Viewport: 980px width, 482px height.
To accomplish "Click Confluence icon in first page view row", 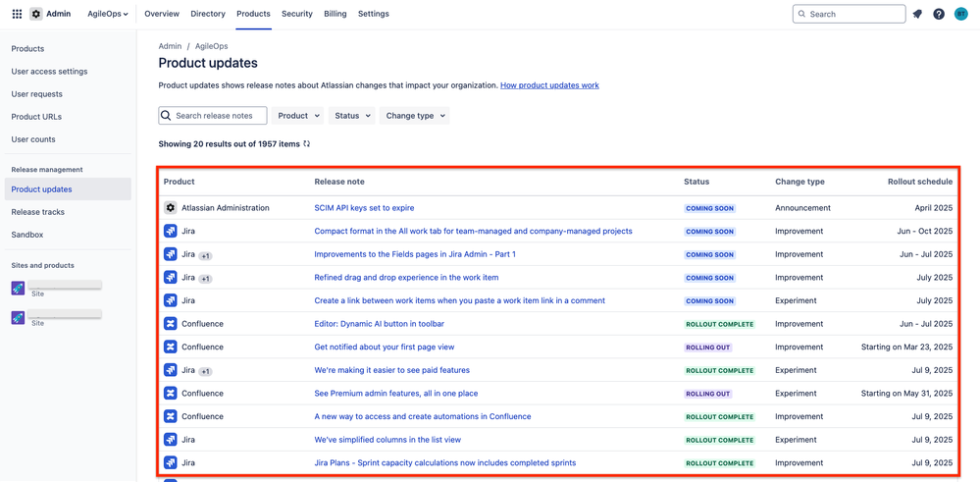I will [170, 347].
